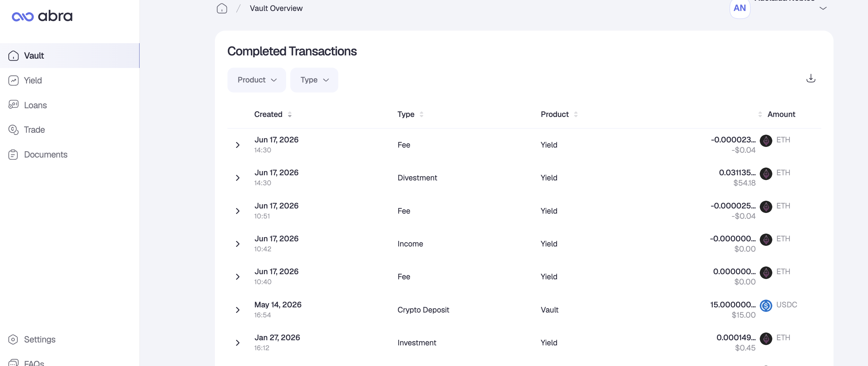Click the May 14, 2026 date
The image size is (868, 366).
(x=278, y=305)
